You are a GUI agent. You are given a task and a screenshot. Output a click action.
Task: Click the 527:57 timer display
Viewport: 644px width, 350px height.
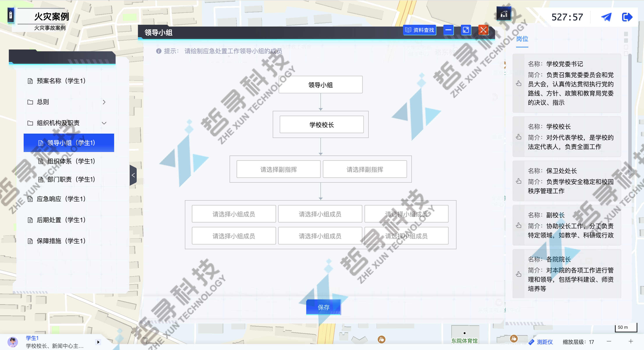coord(567,17)
